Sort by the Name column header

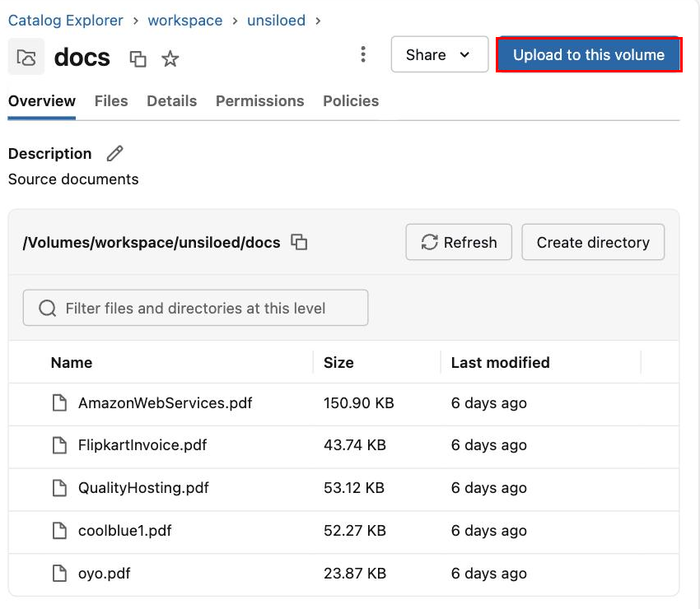(72, 363)
